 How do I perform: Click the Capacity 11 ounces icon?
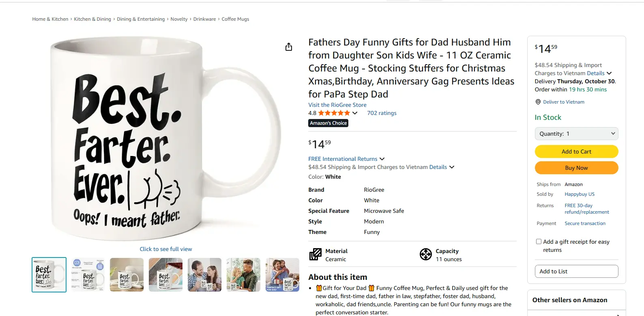coord(425,254)
